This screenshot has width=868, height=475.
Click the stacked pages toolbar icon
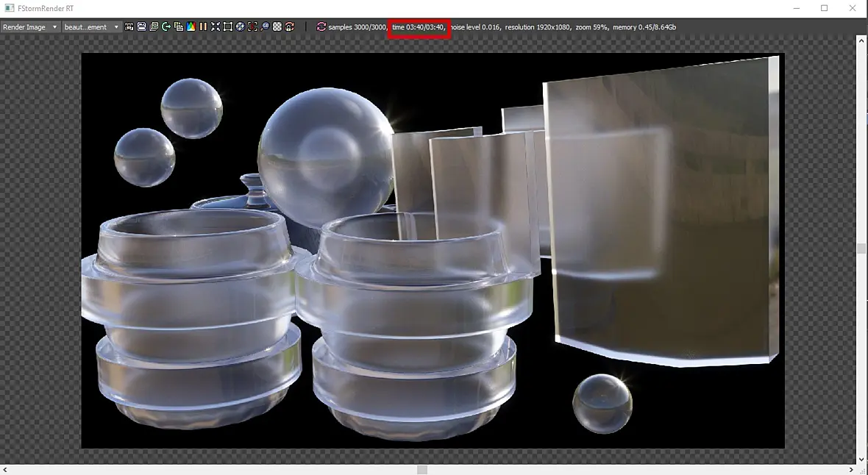pyautogui.click(x=154, y=26)
